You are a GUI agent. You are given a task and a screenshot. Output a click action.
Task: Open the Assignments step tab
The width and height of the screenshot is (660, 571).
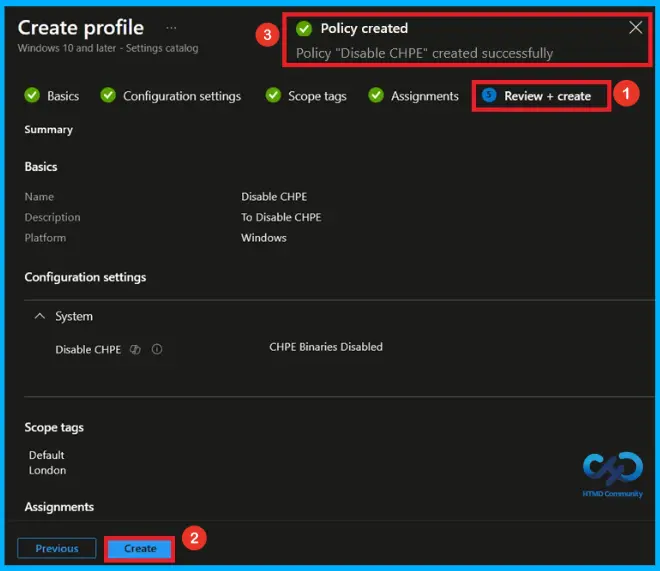(x=413, y=96)
